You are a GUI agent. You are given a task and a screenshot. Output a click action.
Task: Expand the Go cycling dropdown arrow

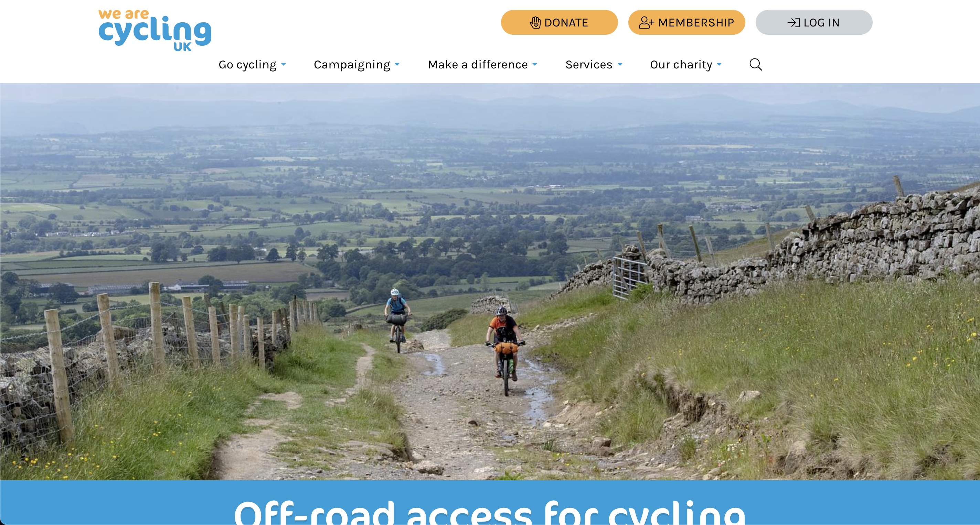284,64
